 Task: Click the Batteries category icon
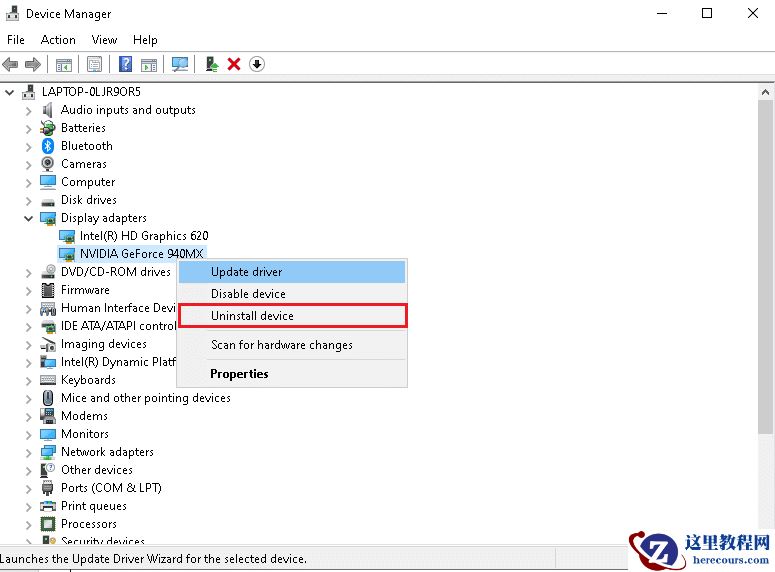(47, 128)
